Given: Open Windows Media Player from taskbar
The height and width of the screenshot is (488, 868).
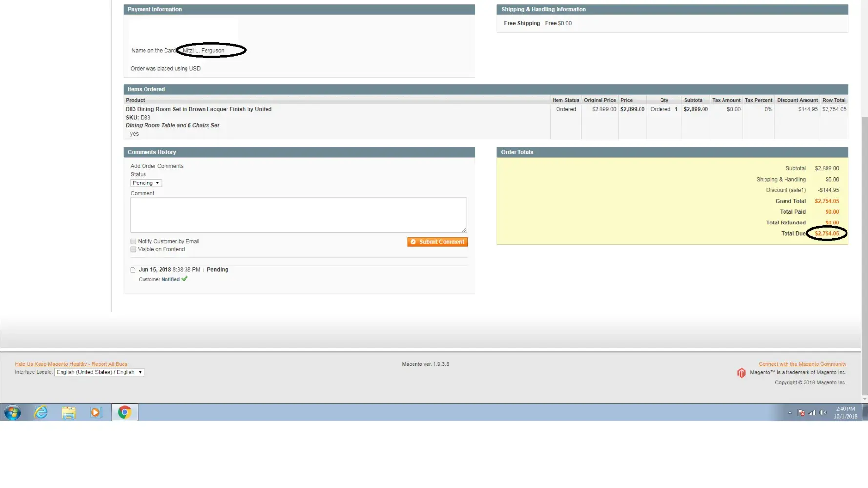Looking at the screenshot, I should (96, 413).
